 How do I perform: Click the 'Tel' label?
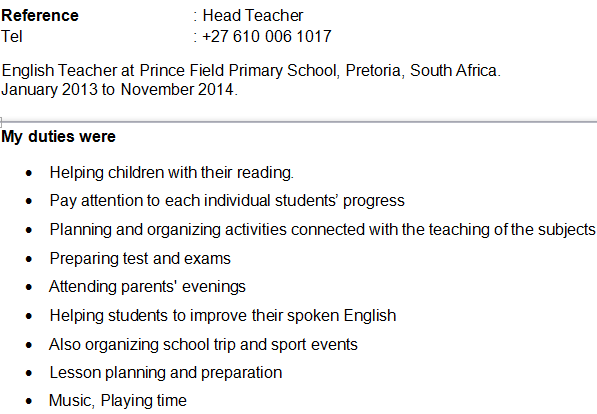(12, 37)
